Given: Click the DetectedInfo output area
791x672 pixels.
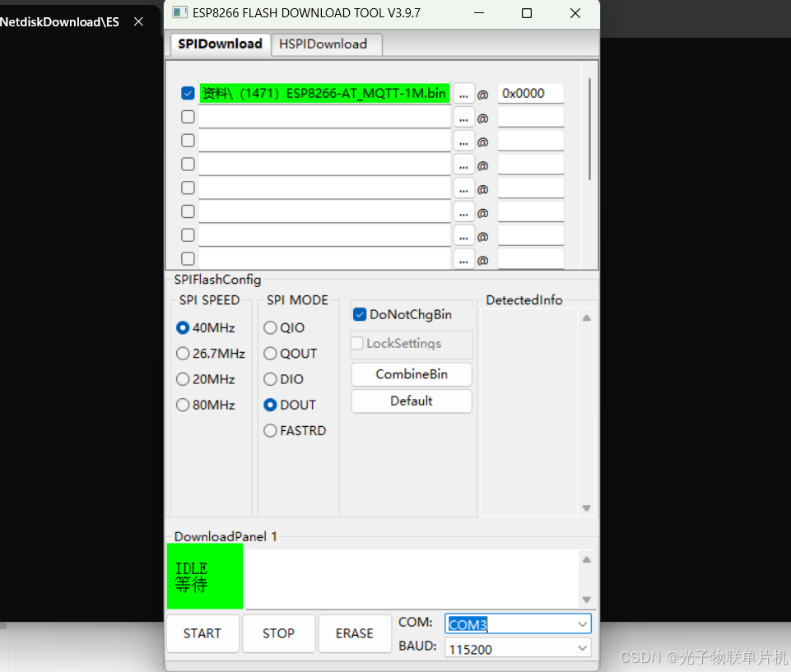Looking at the screenshot, I should (x=528, y=412).
